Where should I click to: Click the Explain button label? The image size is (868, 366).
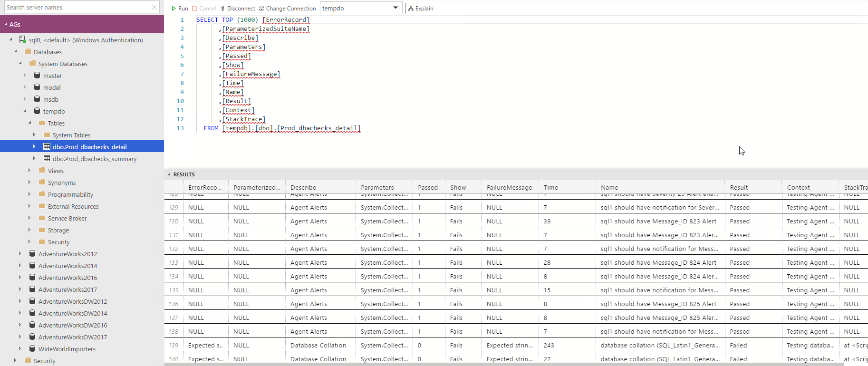coord(424,9)
